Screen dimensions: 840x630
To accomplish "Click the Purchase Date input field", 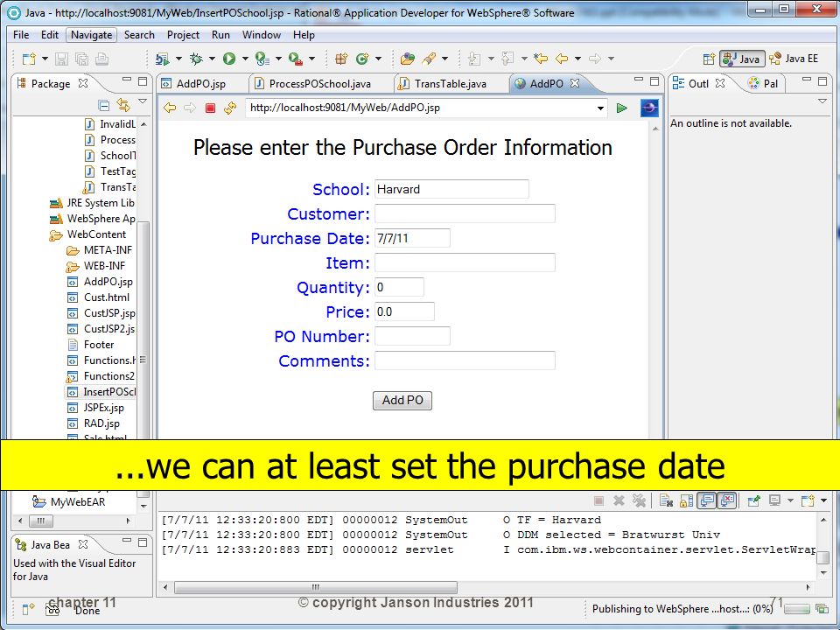I will (412, 238).
